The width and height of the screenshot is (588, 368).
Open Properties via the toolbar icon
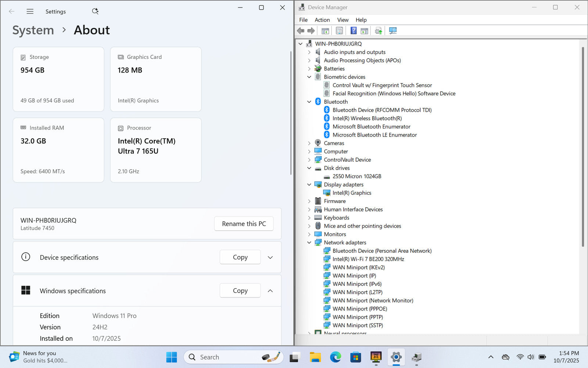(339, 31)
